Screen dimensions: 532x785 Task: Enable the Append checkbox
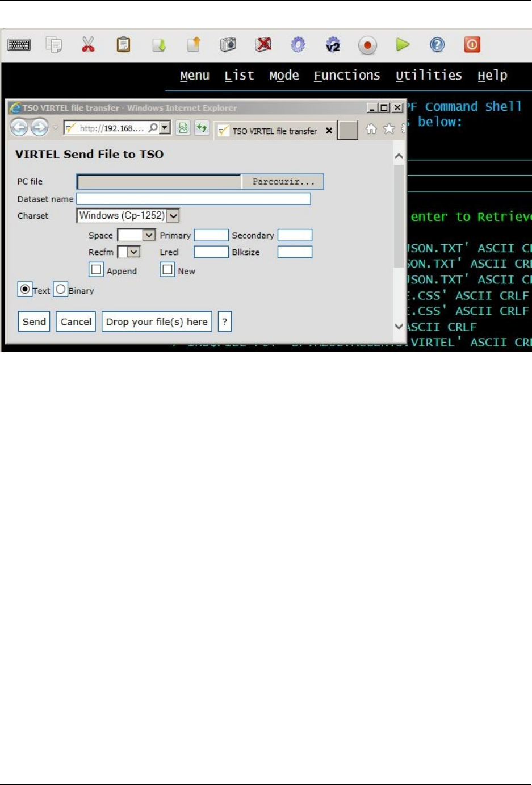(97, 269)
